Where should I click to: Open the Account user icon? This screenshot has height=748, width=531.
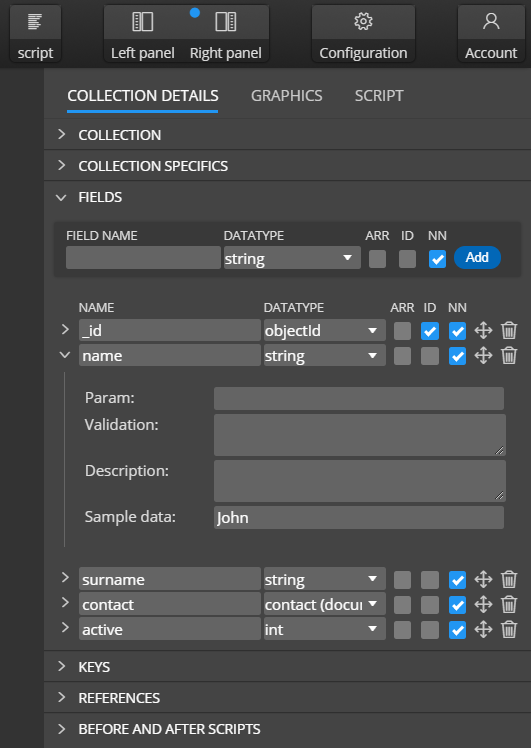tap(491, 21)
